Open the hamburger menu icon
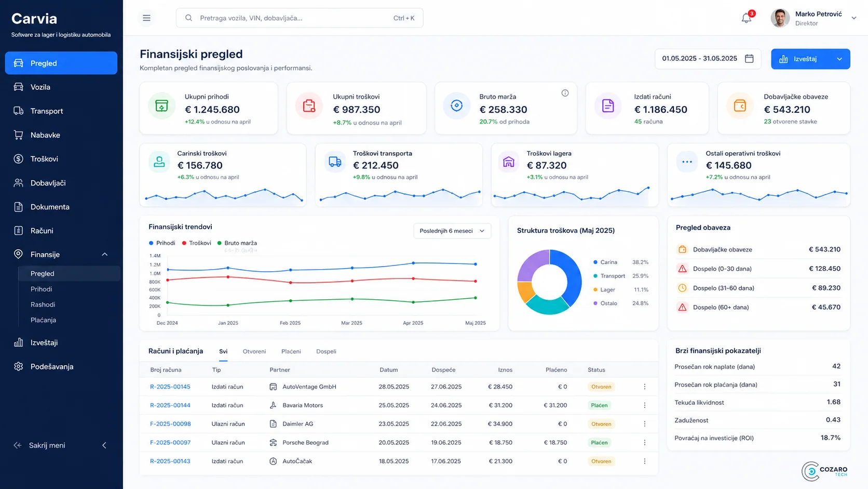 pos(146,18)
